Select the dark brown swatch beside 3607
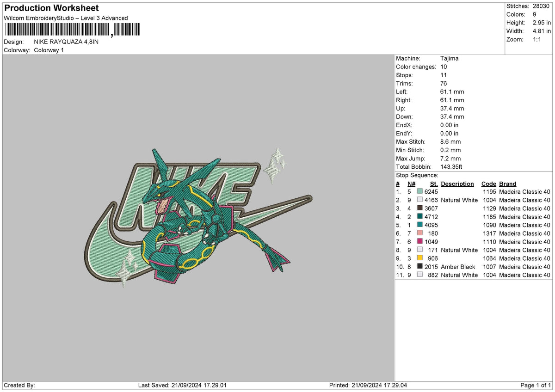The image size is (555, 392). pyautogui.click(x=419, y=208)
